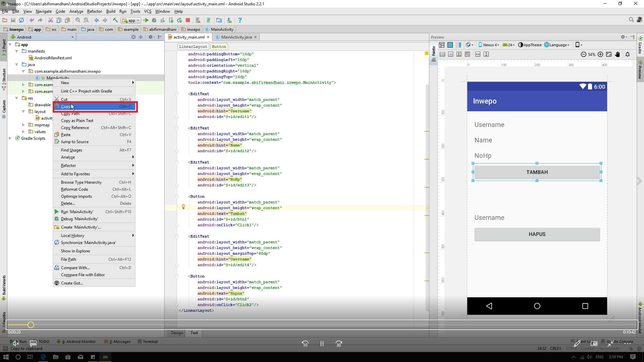Open the Nexus 4 device dropdown
Viewport: 644px width, 362px height.
tap(489, 45)
